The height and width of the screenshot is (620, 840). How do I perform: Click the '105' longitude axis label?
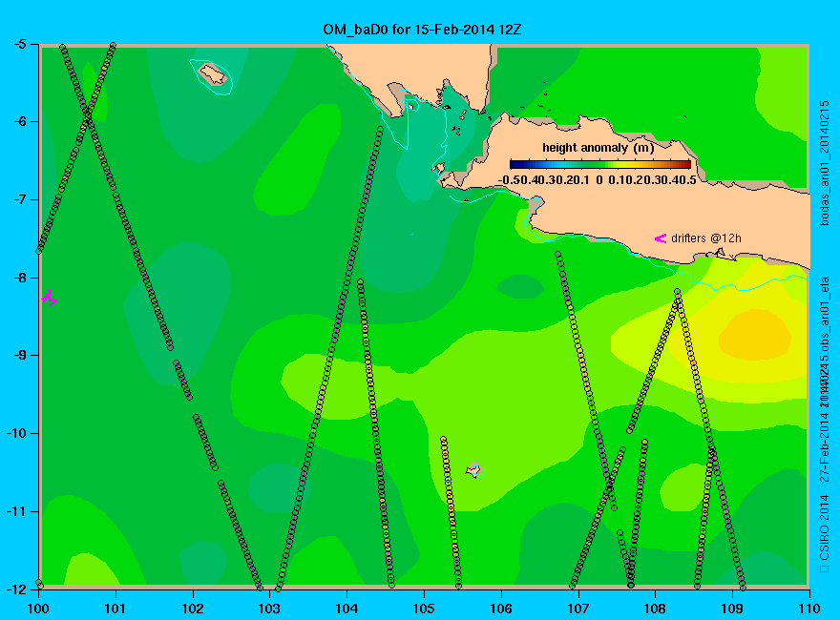[x=424, y=609]
